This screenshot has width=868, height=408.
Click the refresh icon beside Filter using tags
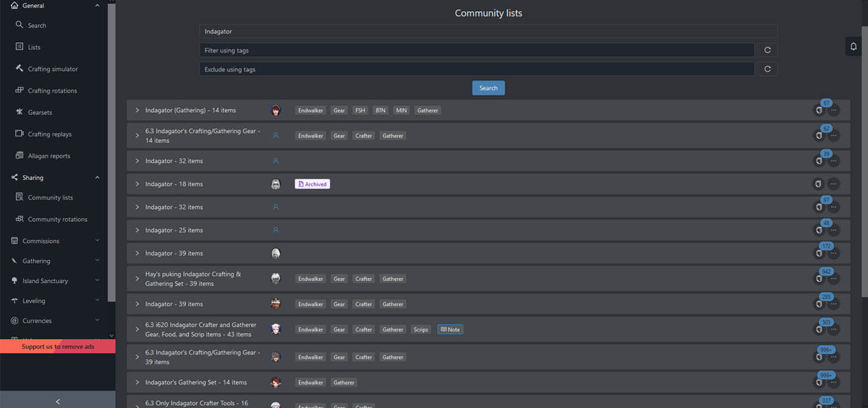click(767, 49)
